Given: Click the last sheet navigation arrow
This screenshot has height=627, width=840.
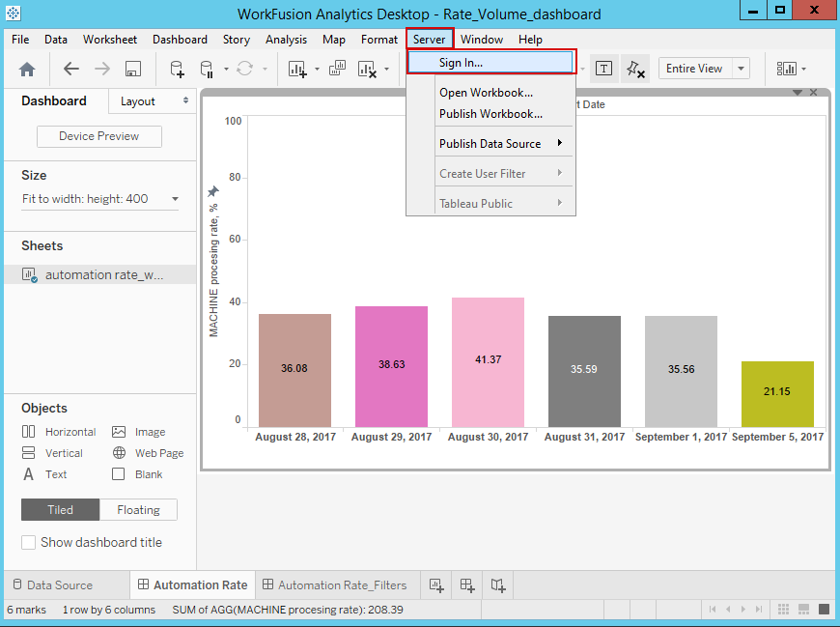Looking at the screenshot, I should 759,610.
